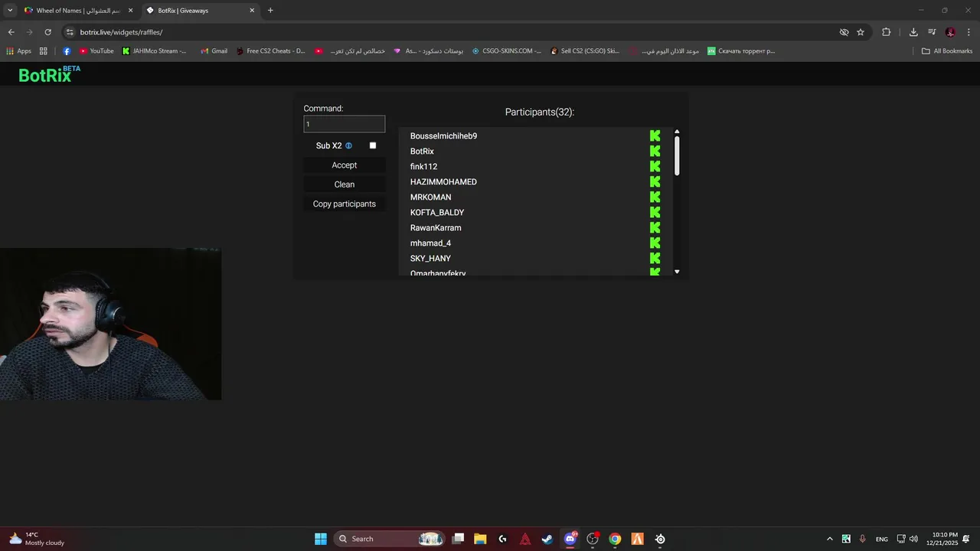Open Discord from the taskbar

[570, 539]
